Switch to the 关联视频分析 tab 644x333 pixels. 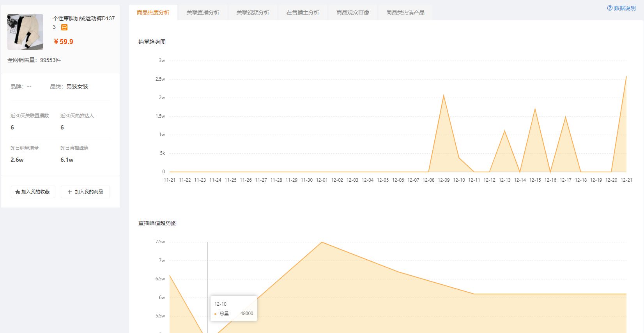click(x=253, y=12)
